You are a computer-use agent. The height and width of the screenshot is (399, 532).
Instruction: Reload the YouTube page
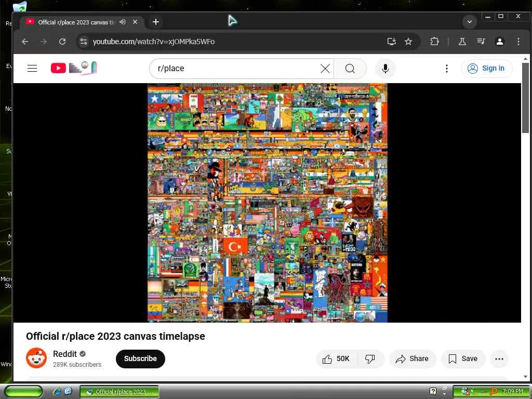[x=62, y=42]
